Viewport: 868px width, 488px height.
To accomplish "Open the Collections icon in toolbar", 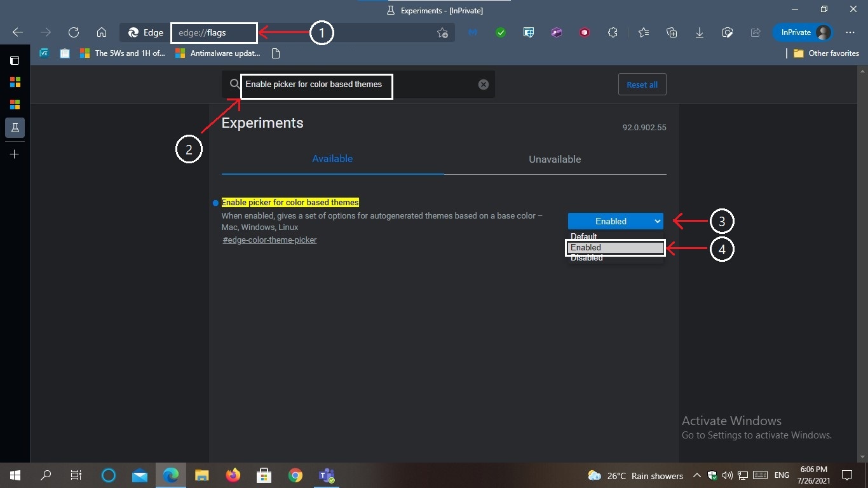I will [672, 32].
